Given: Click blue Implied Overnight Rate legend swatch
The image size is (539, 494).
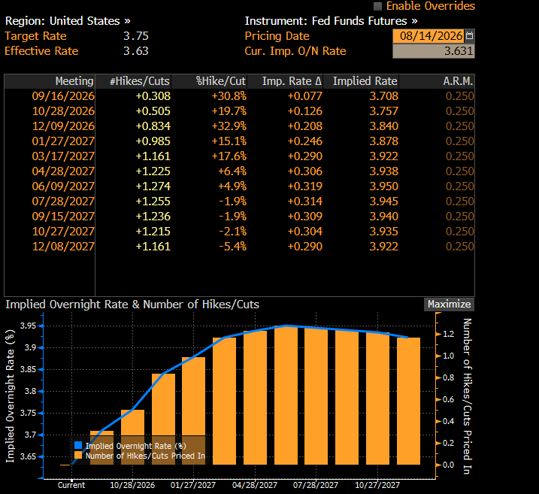Looking at the screenshot, I should tap(78, 446).
